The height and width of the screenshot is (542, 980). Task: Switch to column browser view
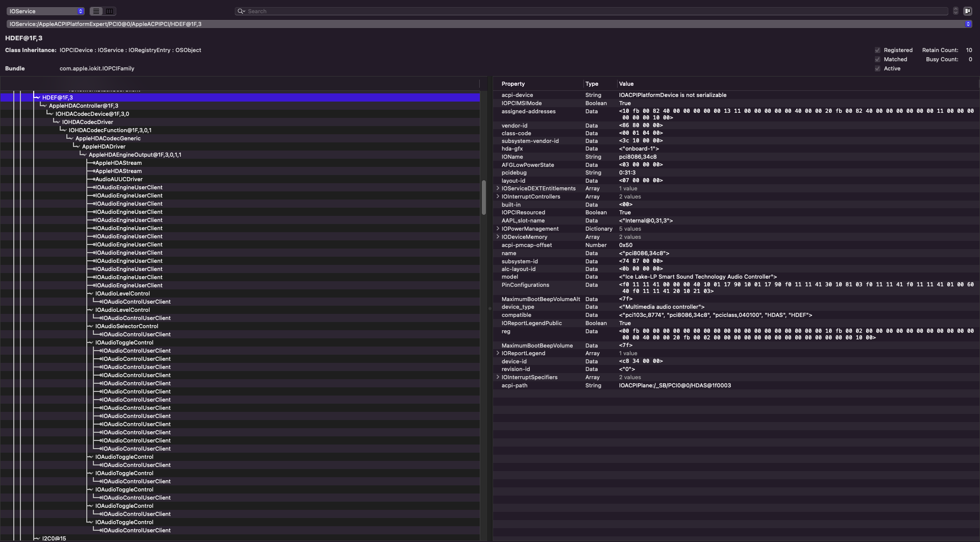tap(109, 11)
